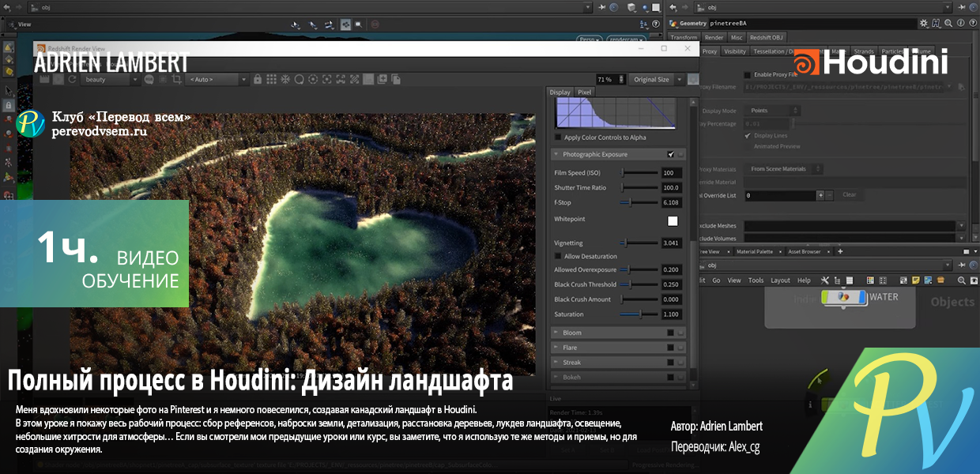Image resolution: width=980 pixels, height=474 pixels.
Task: Open the Auto dropdown in render toolbar
Action: coord(217,79)
